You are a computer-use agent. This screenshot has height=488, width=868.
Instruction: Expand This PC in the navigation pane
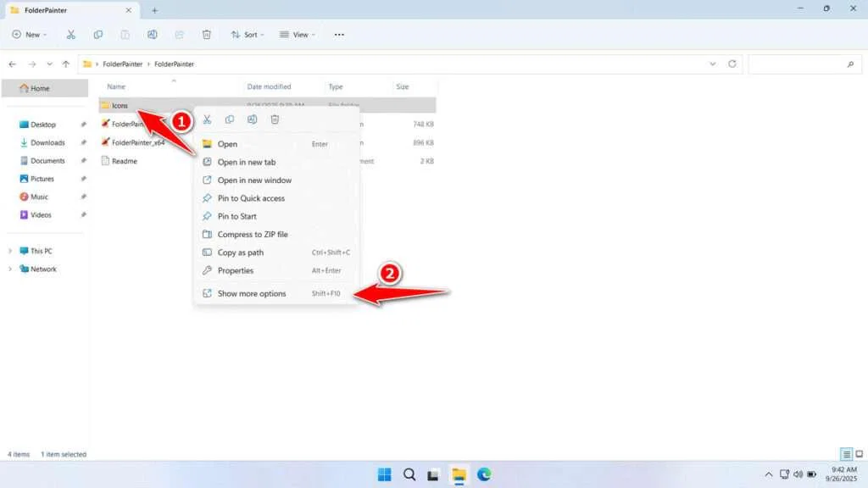tap(9, 251)
